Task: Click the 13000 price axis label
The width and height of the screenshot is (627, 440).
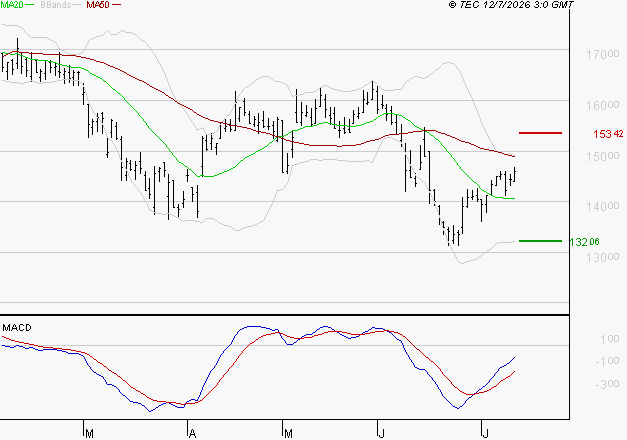Action: (602, 257)
